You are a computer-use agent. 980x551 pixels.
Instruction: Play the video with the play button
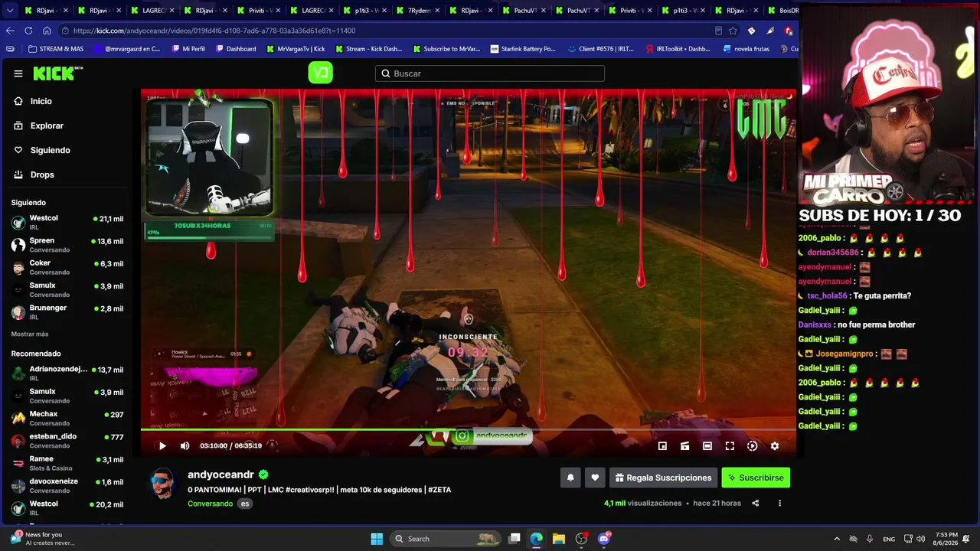point(162,446)
